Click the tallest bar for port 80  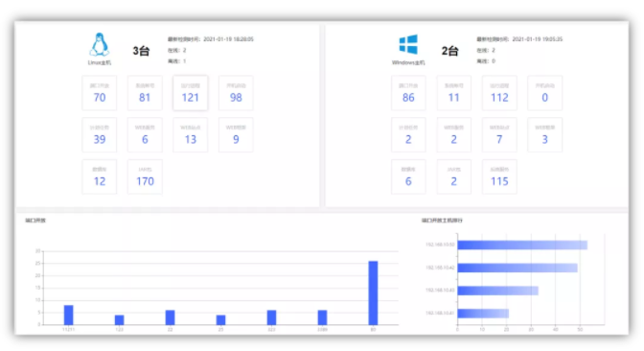[x=373, y=293]
